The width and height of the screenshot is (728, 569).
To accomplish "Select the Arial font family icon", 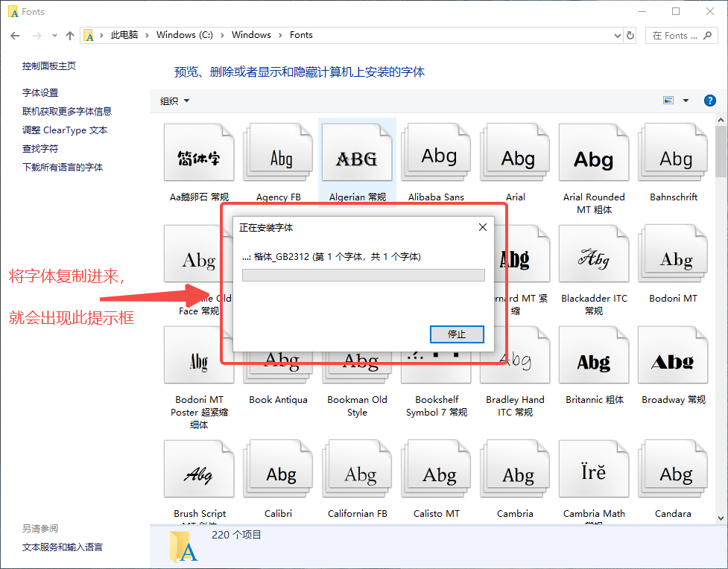I will point(515,153).
